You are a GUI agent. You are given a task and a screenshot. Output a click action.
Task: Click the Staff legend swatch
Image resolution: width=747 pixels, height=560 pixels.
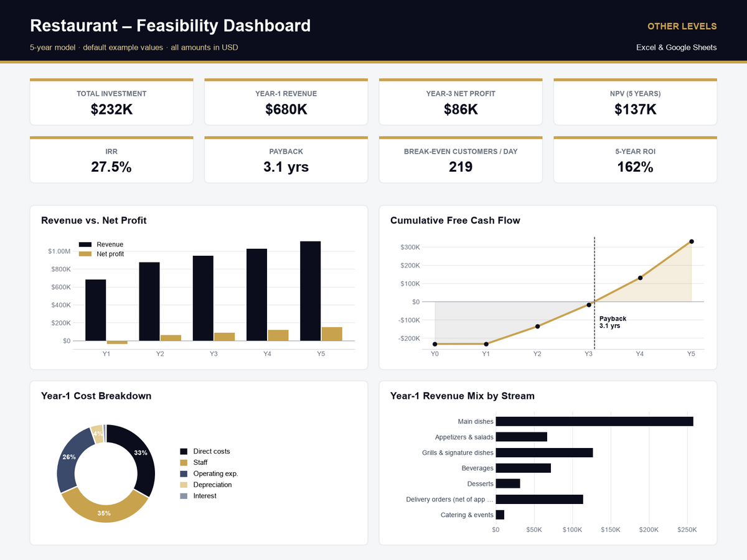[x=184, y=462]
